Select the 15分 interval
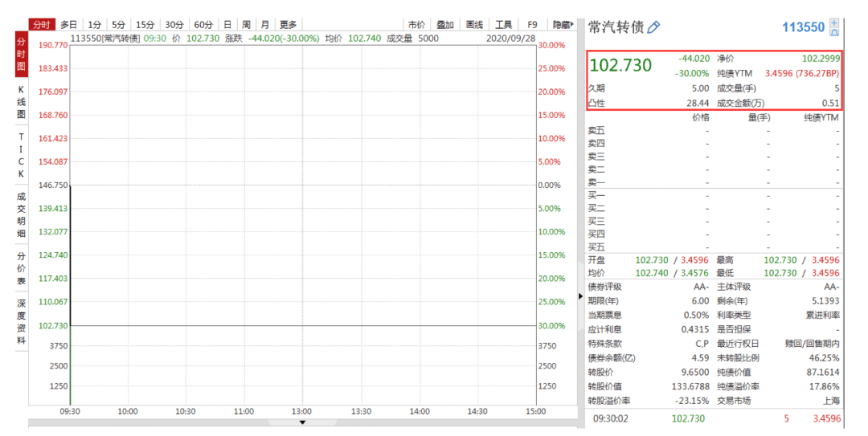Screen dimensions: 868x436 (x=145, y=24)
